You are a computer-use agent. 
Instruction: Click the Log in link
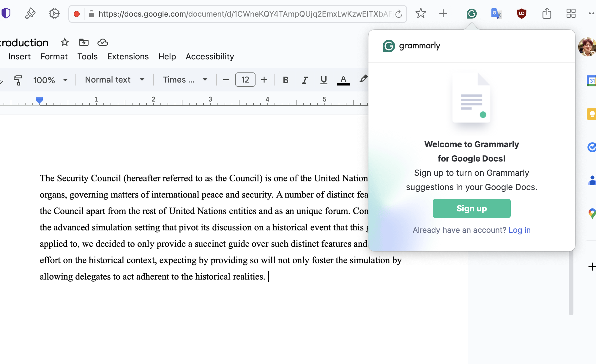(x=519, y=230)
